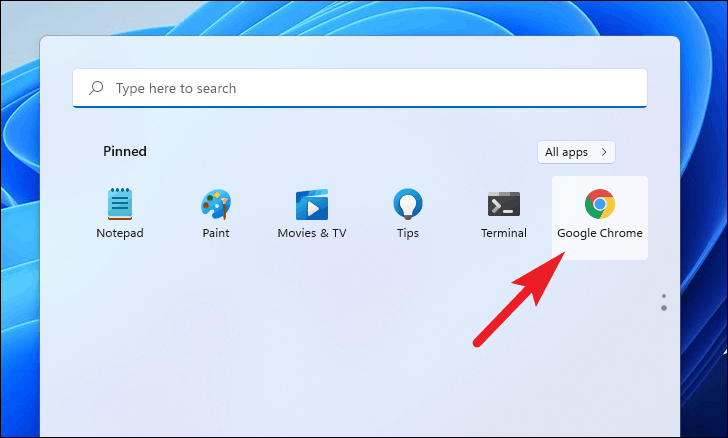Open the Tips app
728x438 pixels.
coord(408,213)
